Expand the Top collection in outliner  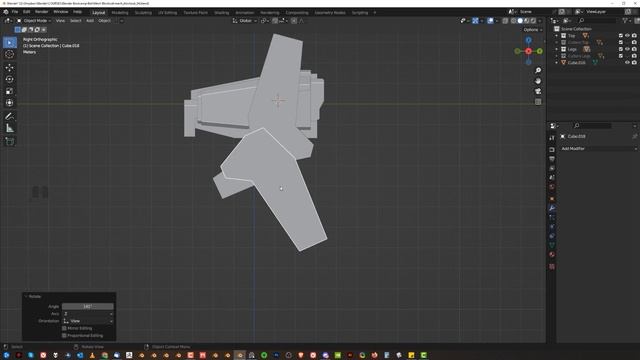pos(556,36)
